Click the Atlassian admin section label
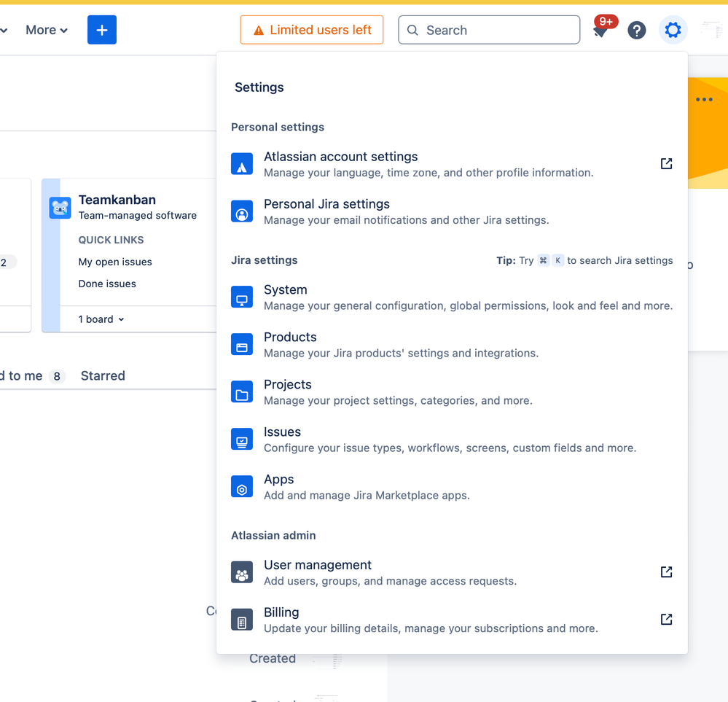Viewport: 728px width, 702px height. pyautogui.click(x=273, y=535)
